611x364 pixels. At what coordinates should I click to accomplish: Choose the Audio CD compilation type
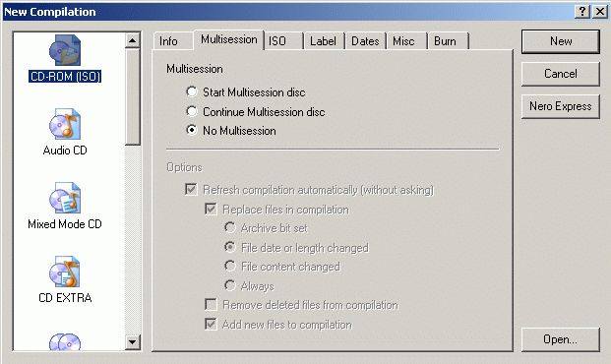click(x=65, y=124)
